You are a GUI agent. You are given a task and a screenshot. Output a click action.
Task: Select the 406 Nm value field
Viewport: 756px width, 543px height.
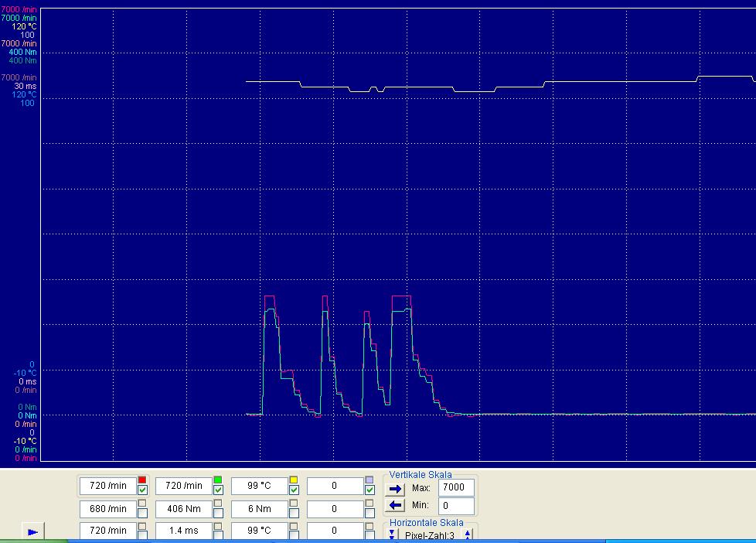(184, 509)
